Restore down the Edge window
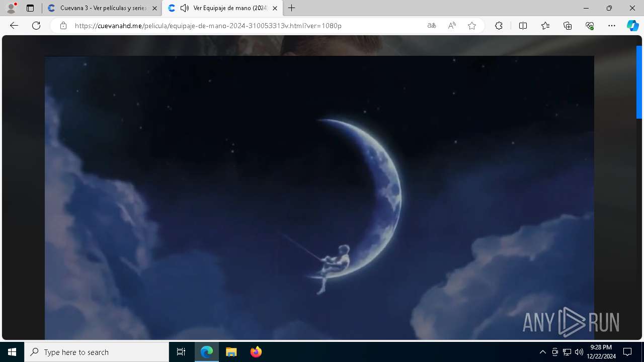The image size is (644, 362). coord(609,8)
